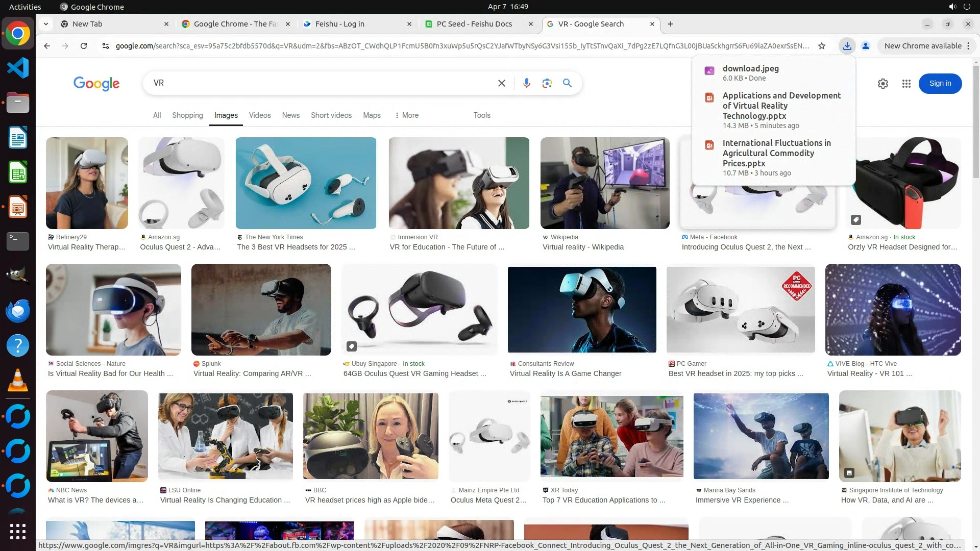The height and width of the screenshot is (551, 980).
Task: Switch to the Videos search tab
Action: tap(260, 115)
